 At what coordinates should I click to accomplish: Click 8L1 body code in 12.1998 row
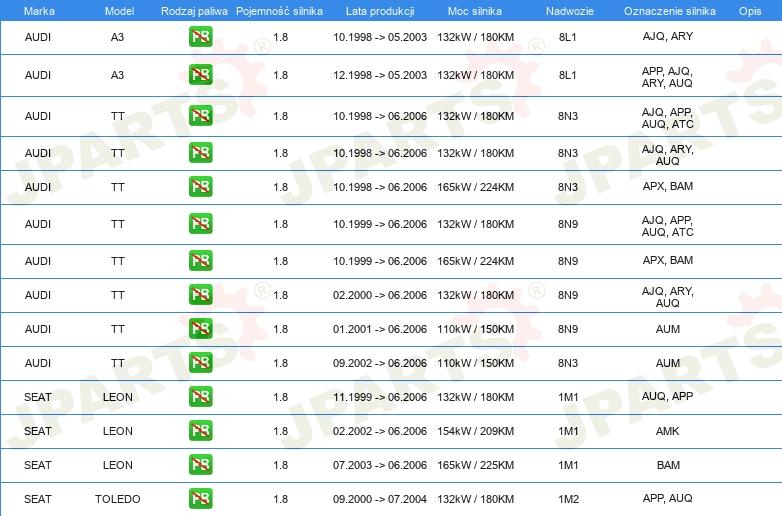tap(568, 75)
